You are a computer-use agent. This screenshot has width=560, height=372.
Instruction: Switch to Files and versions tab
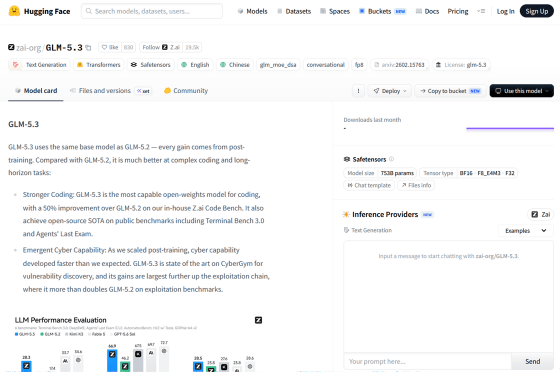[111, 91]
